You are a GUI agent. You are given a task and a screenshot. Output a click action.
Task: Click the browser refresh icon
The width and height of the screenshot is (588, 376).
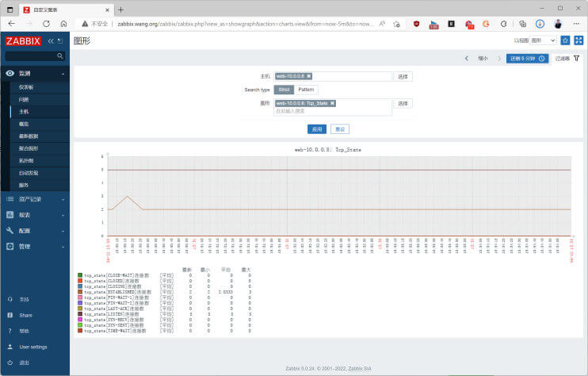point(46,24)
